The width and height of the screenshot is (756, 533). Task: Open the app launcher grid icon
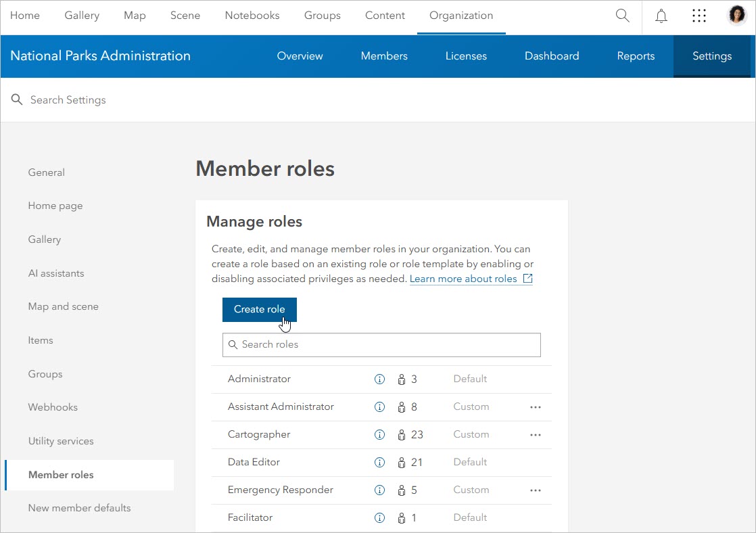[x=699, y=15]
